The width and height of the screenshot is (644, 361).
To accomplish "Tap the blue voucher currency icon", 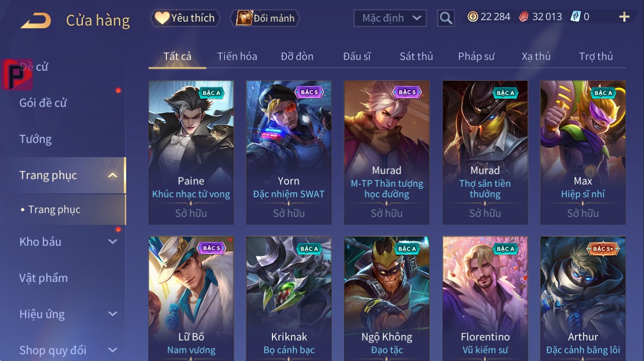I will click(575, 17).
